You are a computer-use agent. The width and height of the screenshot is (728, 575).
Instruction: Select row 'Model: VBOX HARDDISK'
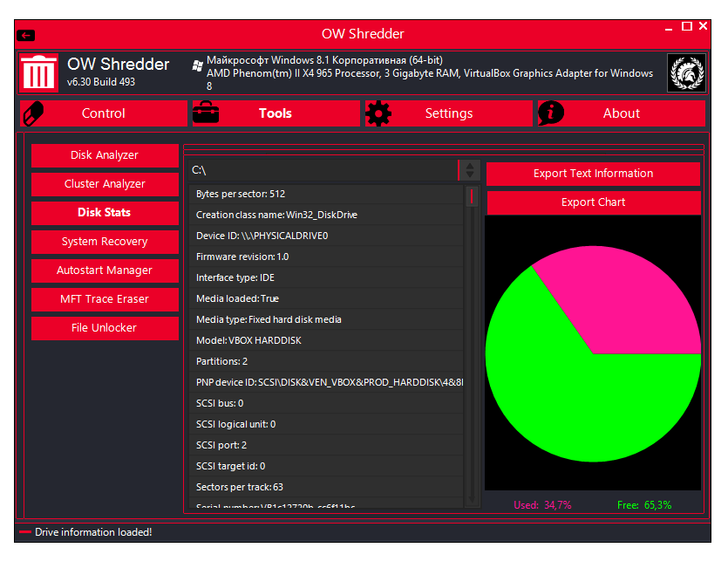click(x=326, y=340)
